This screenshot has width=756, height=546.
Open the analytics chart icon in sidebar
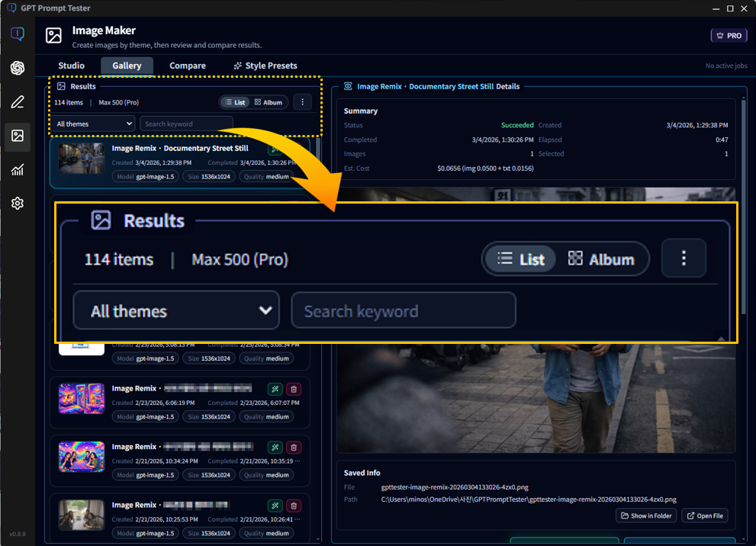pos(18,170)
